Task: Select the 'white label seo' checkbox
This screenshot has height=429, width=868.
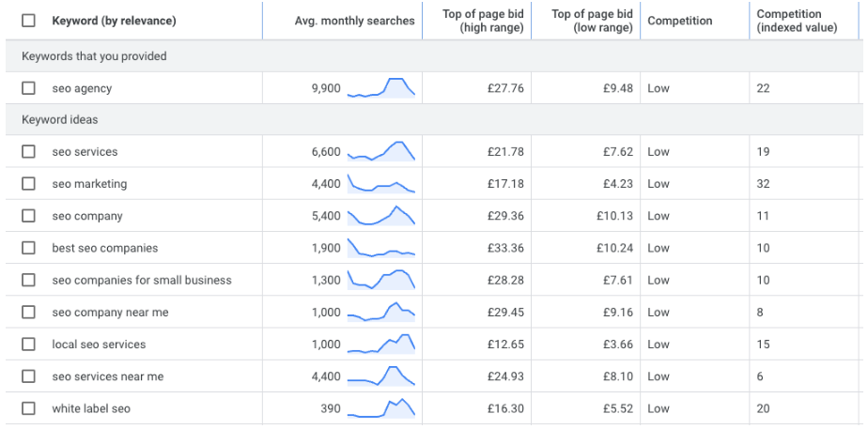Action: (x=28, y=408)
